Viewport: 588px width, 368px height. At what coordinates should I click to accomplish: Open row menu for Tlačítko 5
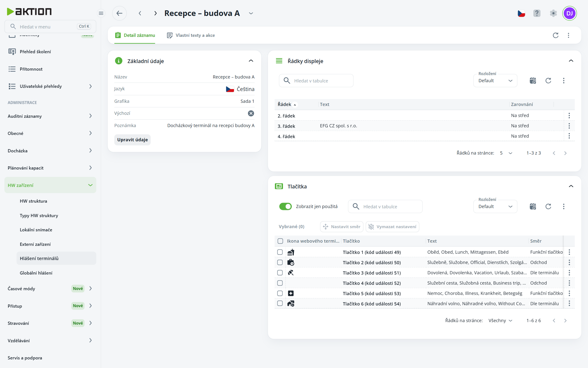(x=569, y=293)
